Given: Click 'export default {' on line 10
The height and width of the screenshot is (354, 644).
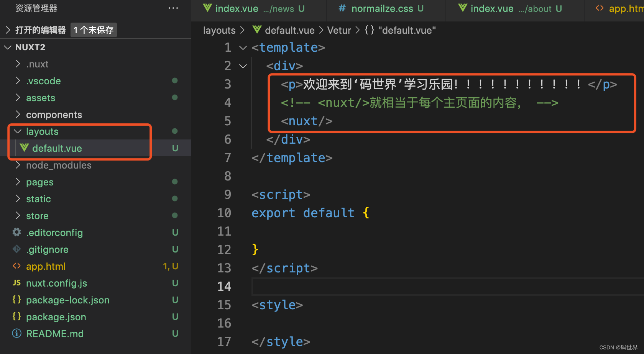Looking at the screenshot, I should coord(310,213).
